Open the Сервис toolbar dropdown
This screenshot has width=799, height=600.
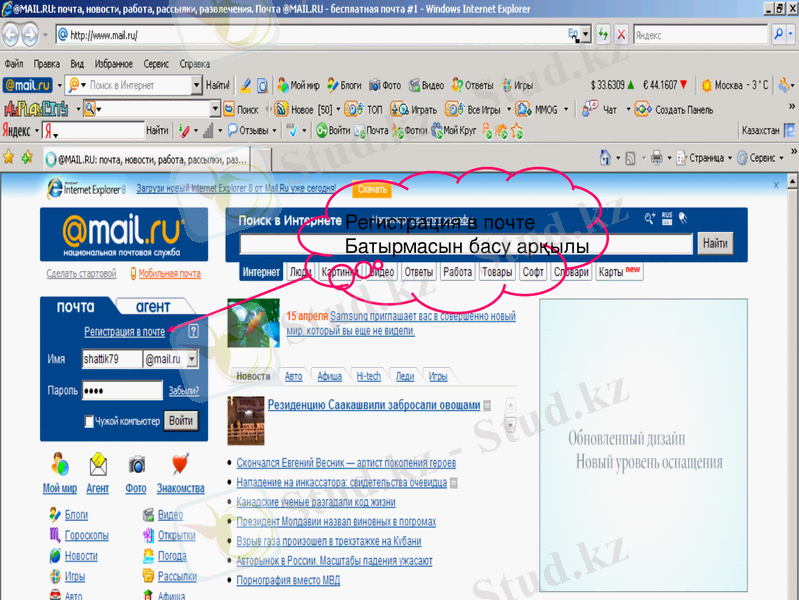point(761,158)
